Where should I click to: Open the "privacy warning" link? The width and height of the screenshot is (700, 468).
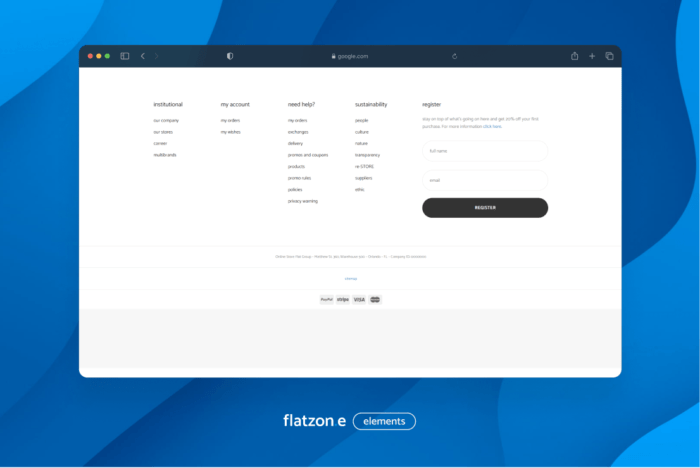click(x=303, y=201)
